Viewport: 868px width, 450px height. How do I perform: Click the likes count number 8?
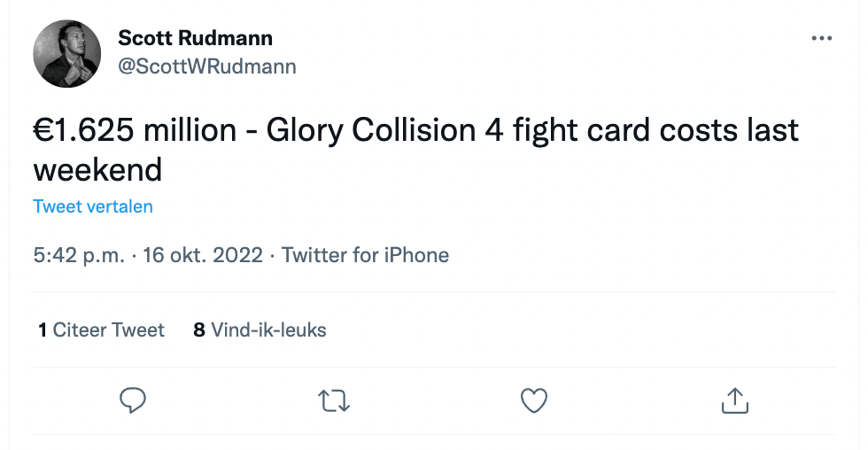pyautogui.click(x=199, y=330)
